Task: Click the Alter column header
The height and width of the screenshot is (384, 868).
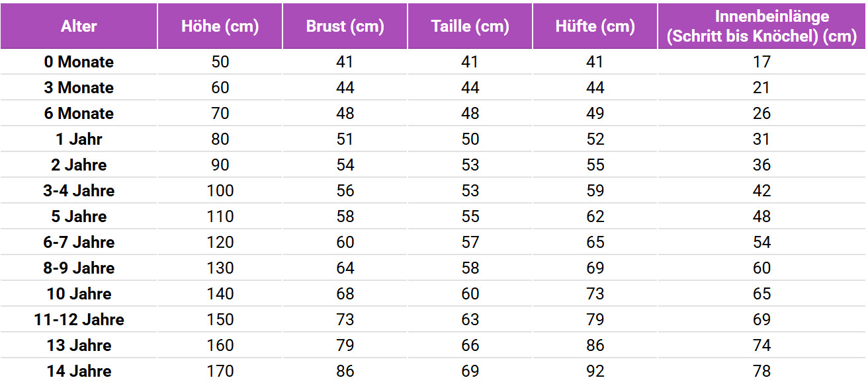Action: [x=79, y=26]
